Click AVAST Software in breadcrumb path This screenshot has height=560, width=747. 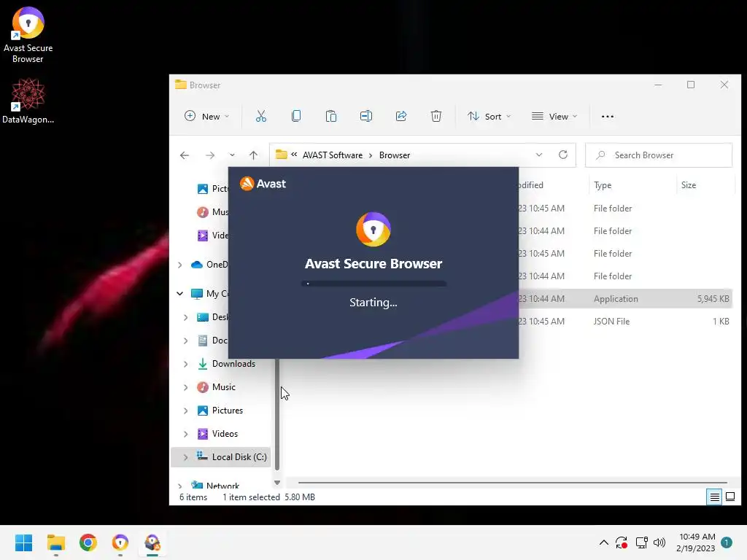pyautogui.click(x=333, y=155)
